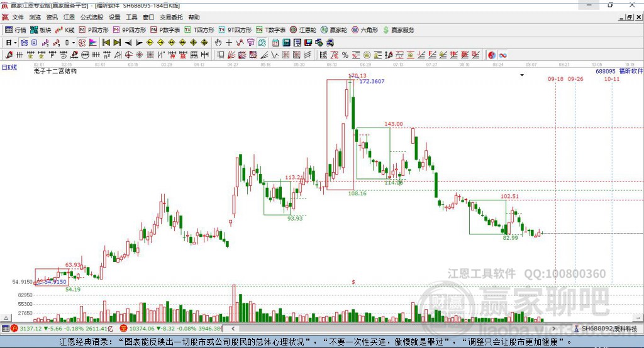This screenshot has height=348, width=644.
Task: Select the rectangle box drawing tool
Action: pos(220,55)
